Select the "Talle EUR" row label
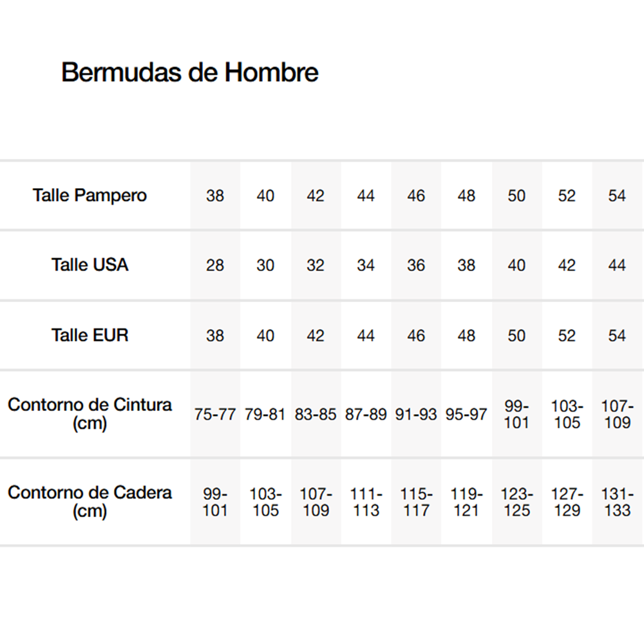Screen dimensions: 644x644 coord(90,335)
